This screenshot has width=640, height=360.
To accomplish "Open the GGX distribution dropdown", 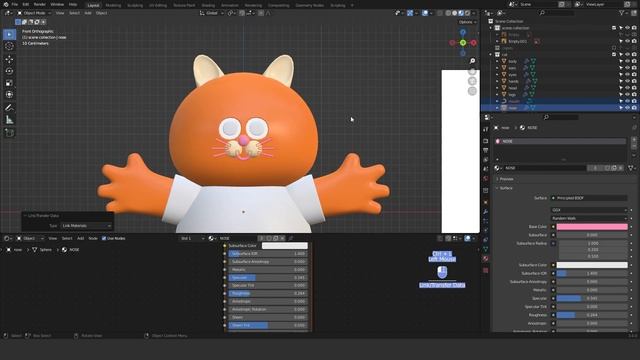I will click(589, 210).
